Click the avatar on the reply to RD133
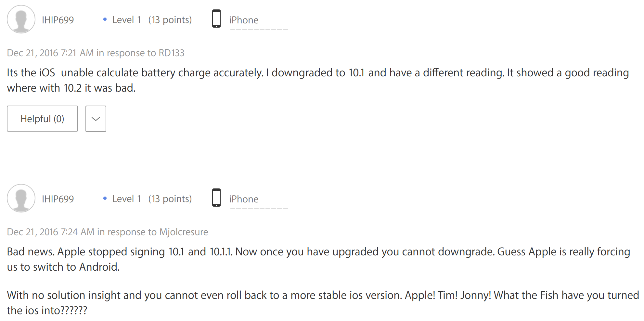Screen dimensions: 644x321 (21, 19)
